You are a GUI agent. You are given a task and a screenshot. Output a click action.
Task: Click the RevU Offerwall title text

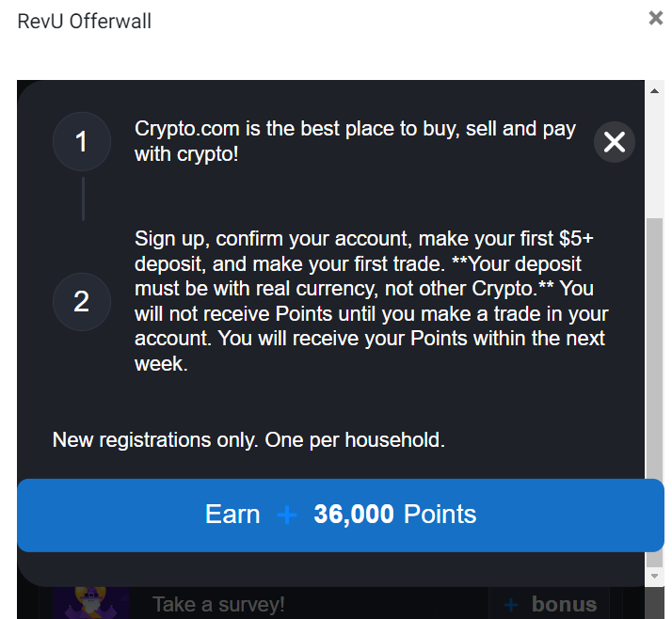84,21
